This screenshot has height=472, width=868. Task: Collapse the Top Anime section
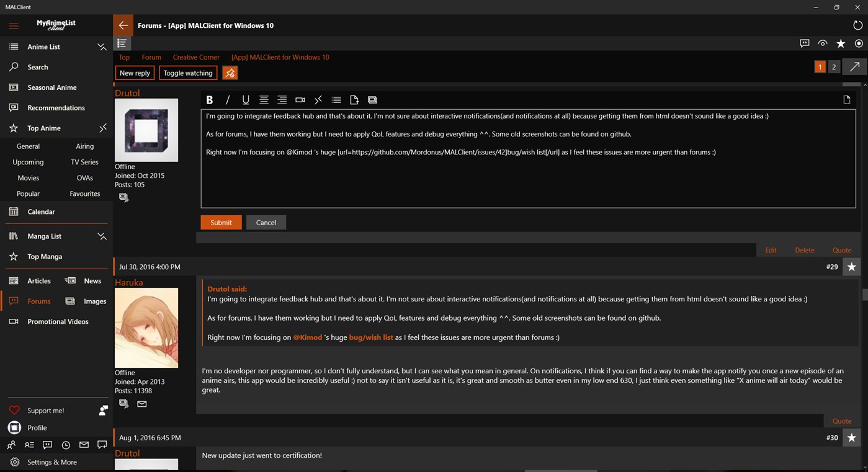(x=103, y=128)
